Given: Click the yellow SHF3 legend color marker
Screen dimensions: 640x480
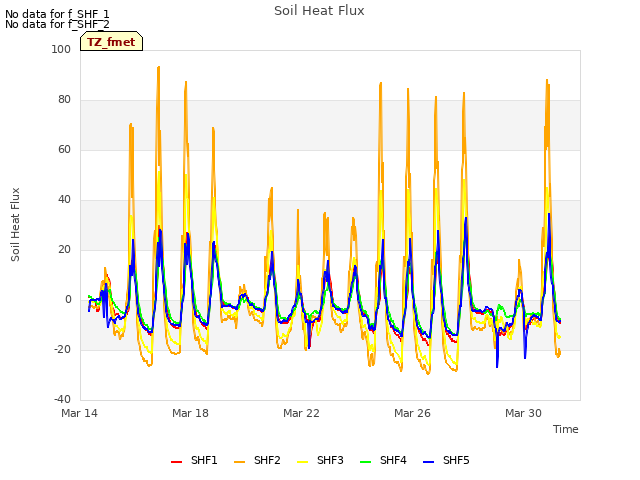Looking at the screenshot, I should 302,462.
